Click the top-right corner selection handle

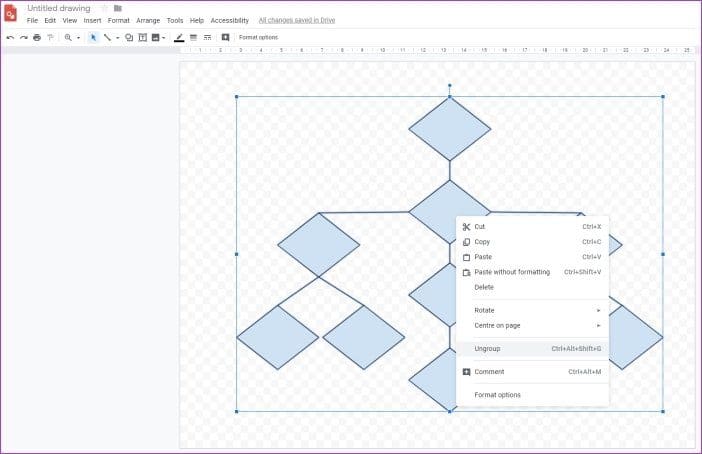click(x=663, y=97)
